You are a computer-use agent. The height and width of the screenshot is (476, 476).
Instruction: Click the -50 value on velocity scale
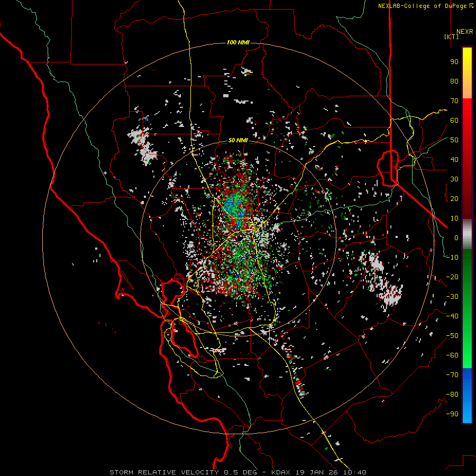pyautogui.click(x=452, y=336)
